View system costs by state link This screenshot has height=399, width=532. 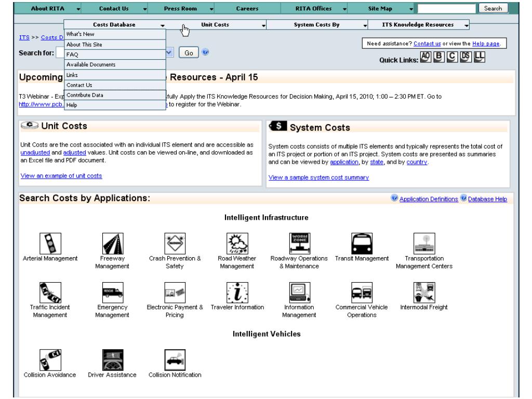(377, 162)
